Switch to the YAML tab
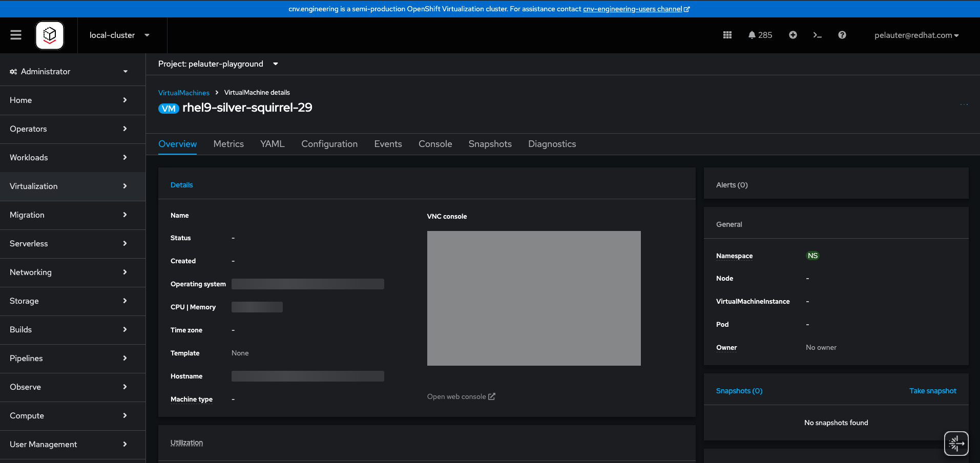Screen dimensions: 980x463 (273, 144)
